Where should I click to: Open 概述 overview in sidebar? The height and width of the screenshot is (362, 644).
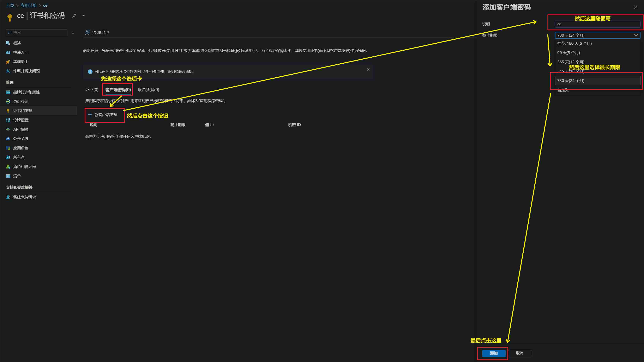pyautogui.click(x=17, y=43)
